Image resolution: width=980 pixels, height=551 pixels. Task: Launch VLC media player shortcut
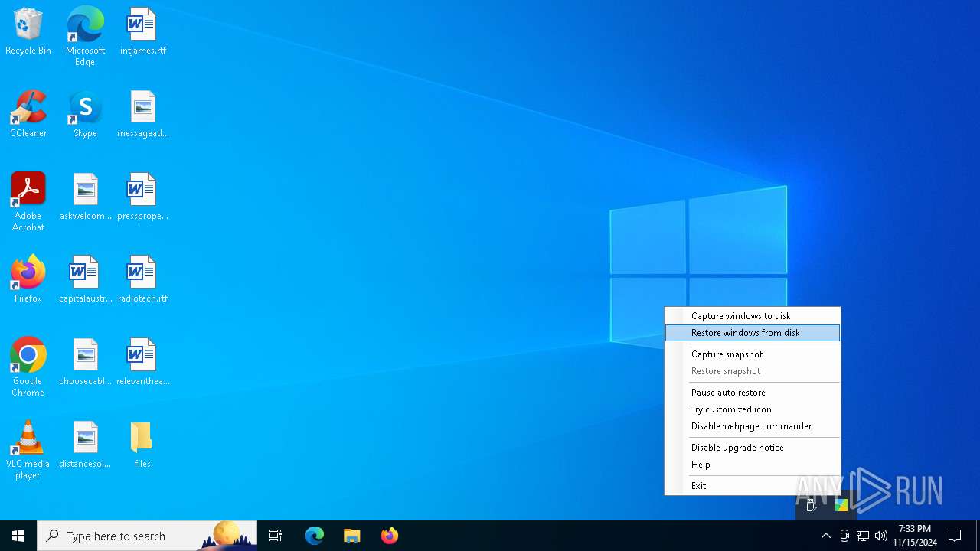28,450
